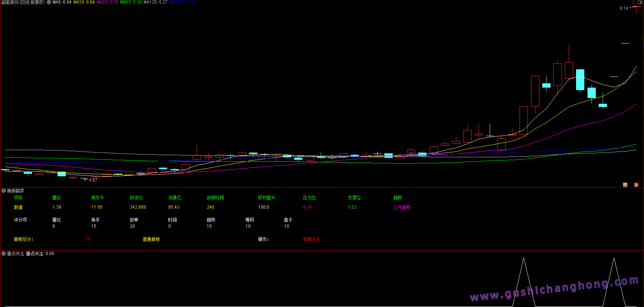Toggle the side panel icon at top right
The height and width of the screenshot is (307, 644).
640,2
